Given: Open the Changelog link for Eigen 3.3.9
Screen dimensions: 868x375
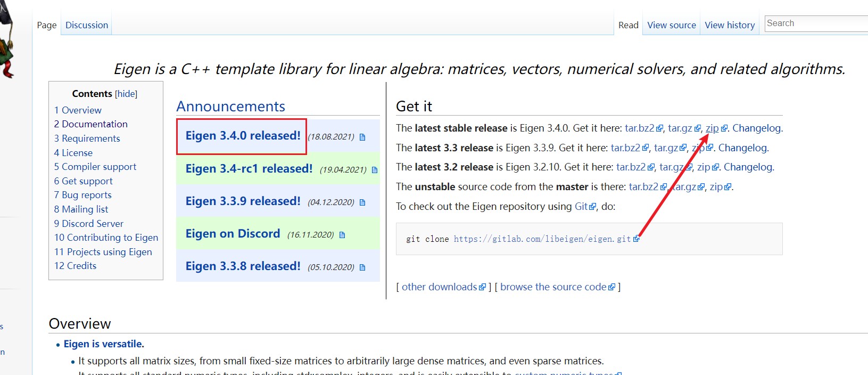Looking at the screenshot, I should (x=742, y=148).
